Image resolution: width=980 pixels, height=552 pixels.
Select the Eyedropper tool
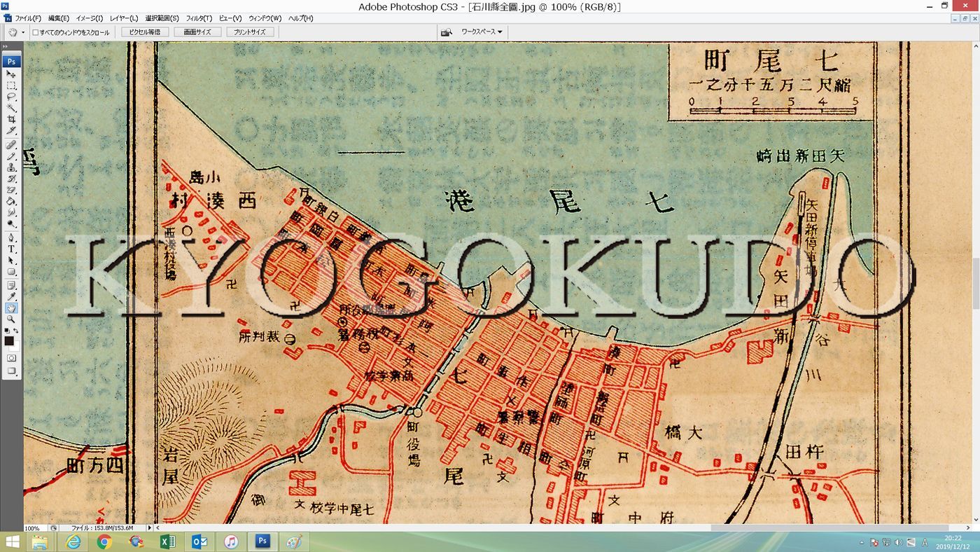click(x=11, y=296)
